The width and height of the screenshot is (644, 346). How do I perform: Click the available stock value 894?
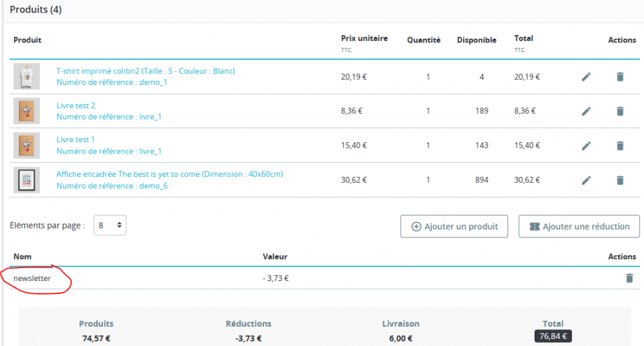pos(482,179)
